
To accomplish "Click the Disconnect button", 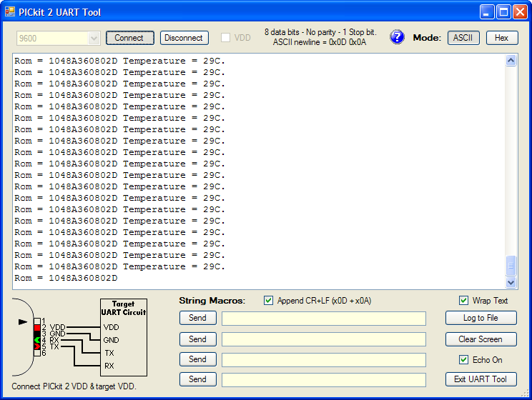I will tap(184, 38).
